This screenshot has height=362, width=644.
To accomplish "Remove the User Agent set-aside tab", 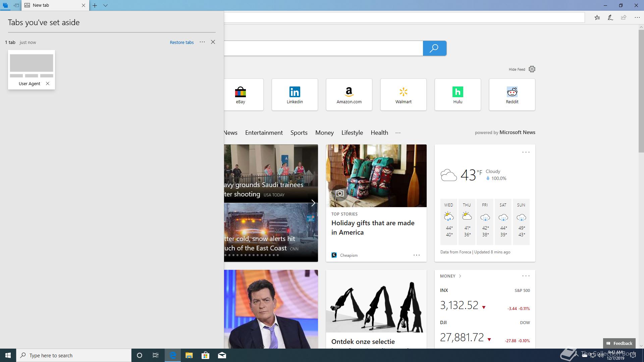I will pos(48,83).
